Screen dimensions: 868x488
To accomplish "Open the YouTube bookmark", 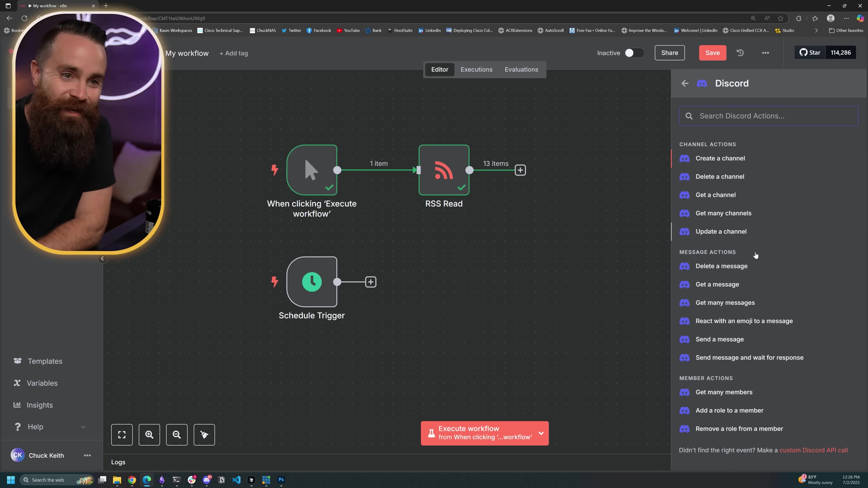I will pos(348,30).
